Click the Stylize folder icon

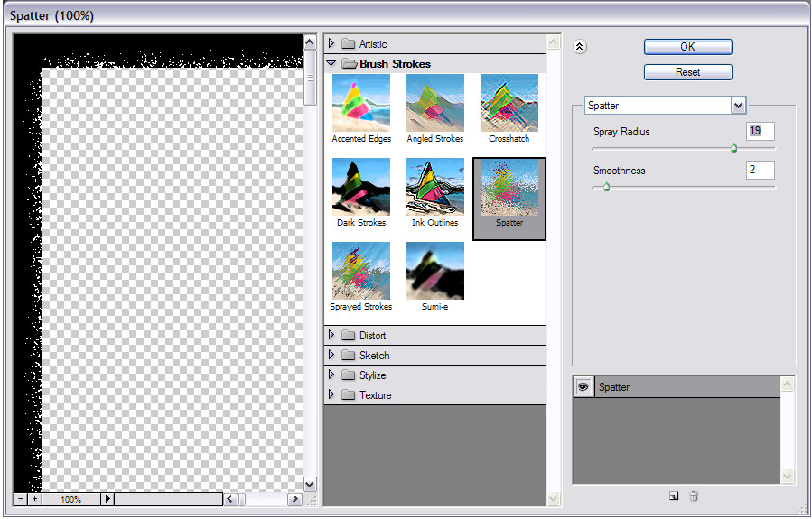349,375
